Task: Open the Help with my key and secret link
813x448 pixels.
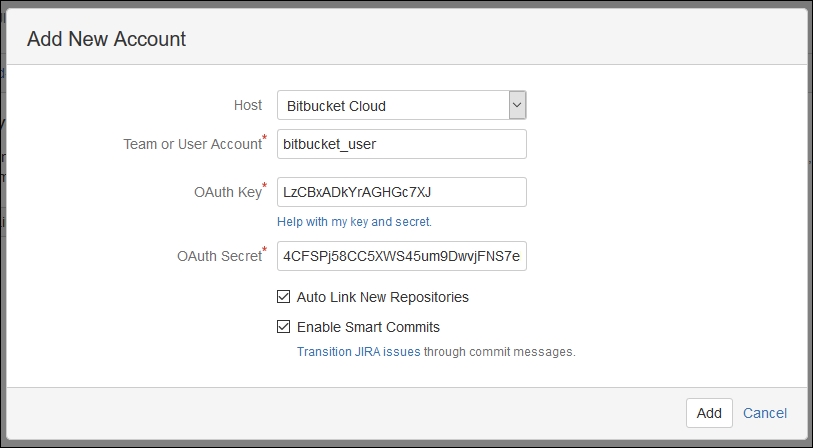Action: click(x=354, y=222)
